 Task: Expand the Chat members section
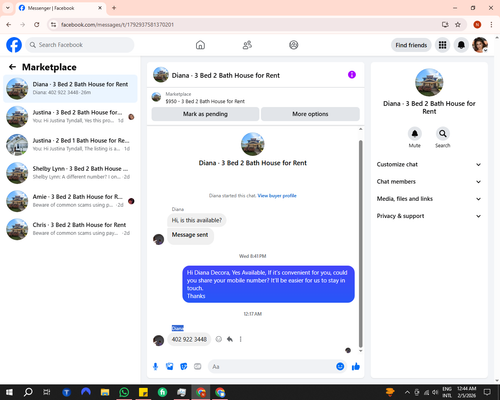point(429,182)
